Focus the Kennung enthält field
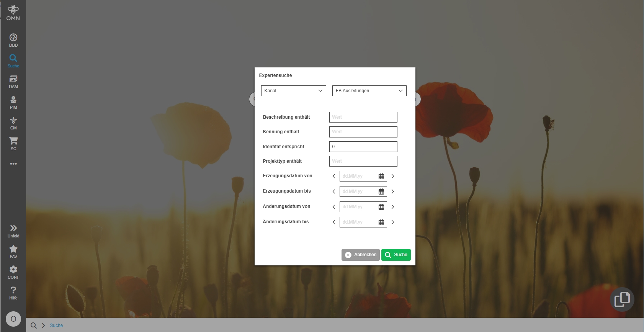This screenshot has height=332, width=644. pos(363,132)
